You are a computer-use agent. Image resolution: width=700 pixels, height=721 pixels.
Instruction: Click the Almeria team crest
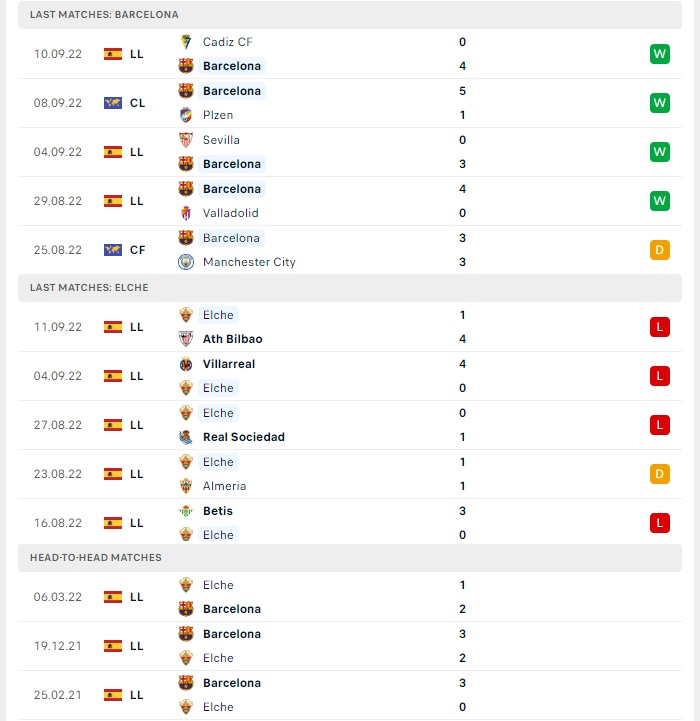[186, 486]
